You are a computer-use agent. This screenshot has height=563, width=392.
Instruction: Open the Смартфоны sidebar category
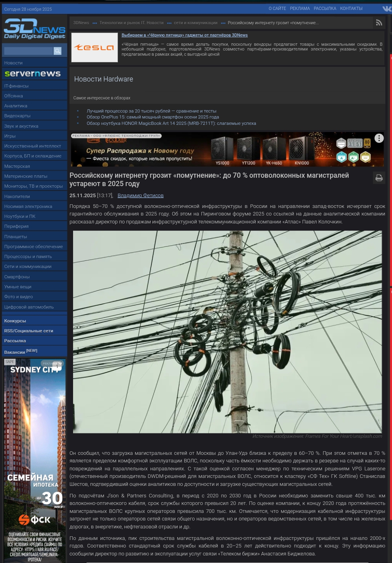tap(17, 276)
